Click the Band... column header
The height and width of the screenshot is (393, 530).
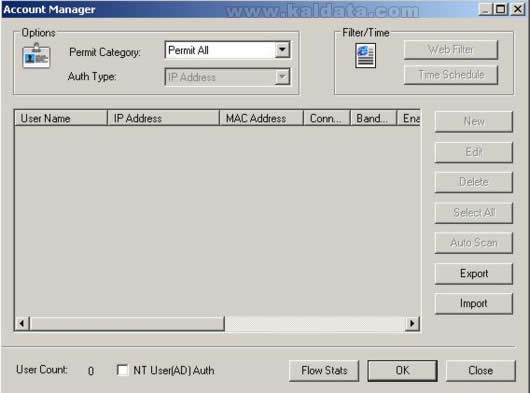pos(373,118)
